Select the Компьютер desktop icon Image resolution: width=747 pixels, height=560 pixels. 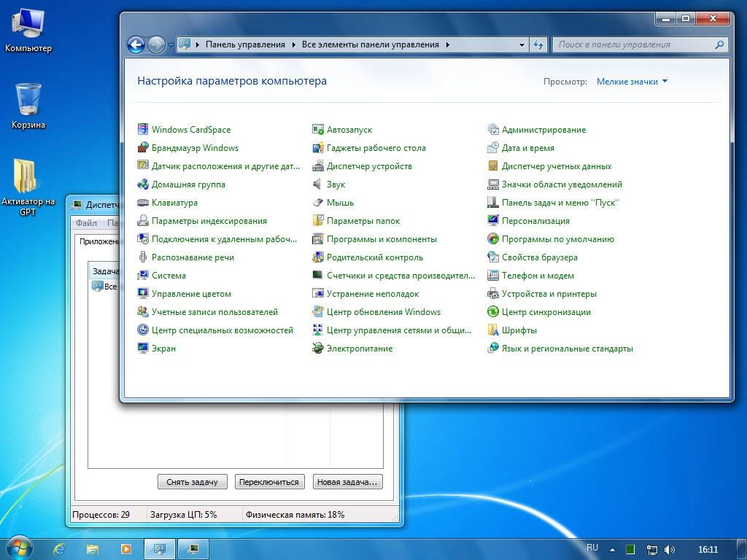28,30
